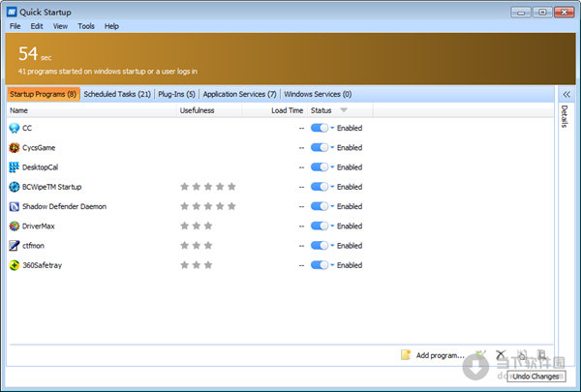581x392 pixels.
Task: Open the Tools menu
Action: click(86, 26)
